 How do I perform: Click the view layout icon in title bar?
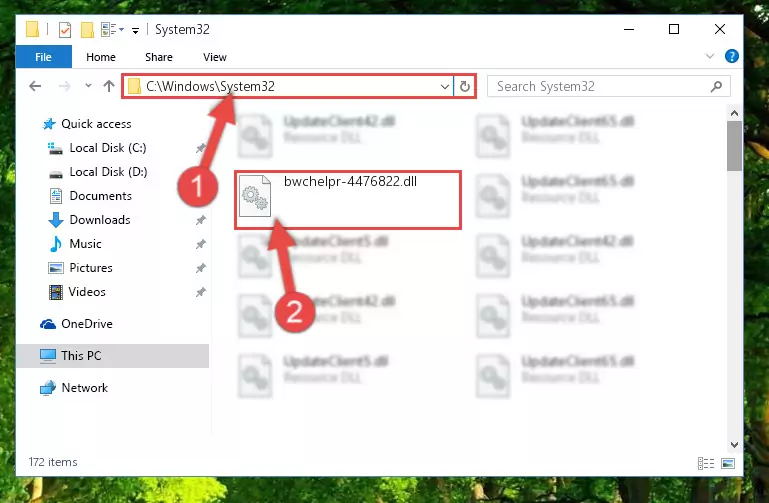coord(109,30)
